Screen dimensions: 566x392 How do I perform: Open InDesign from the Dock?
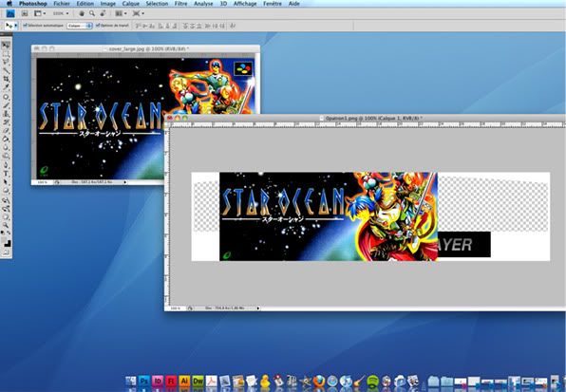158,382
